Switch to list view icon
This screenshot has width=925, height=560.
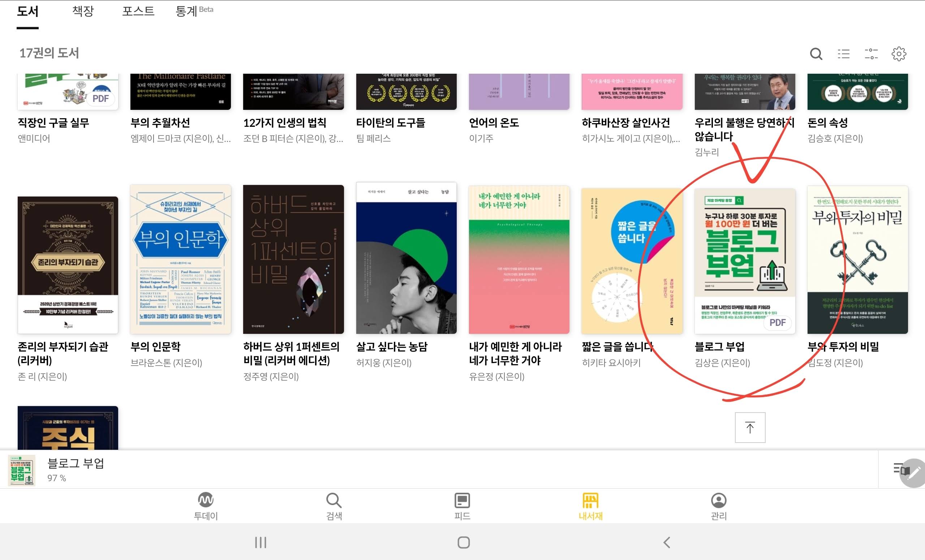[x=844, y=54]
